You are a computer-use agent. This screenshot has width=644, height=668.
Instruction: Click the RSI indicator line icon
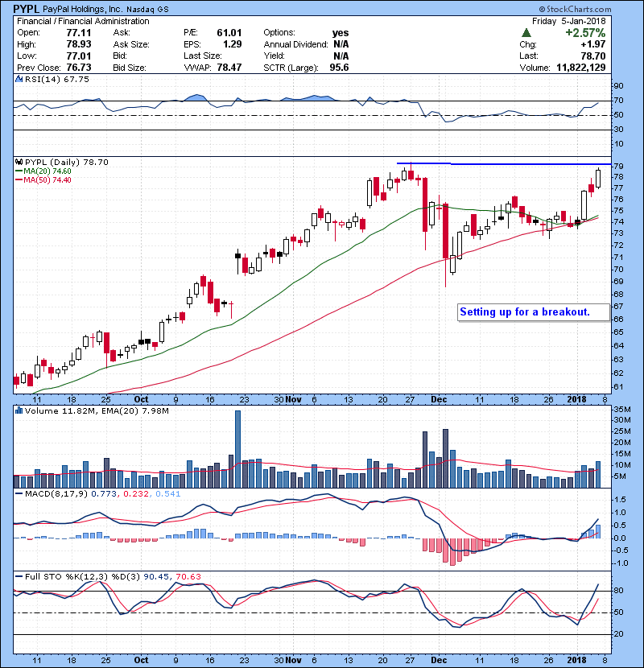point(19,79)
